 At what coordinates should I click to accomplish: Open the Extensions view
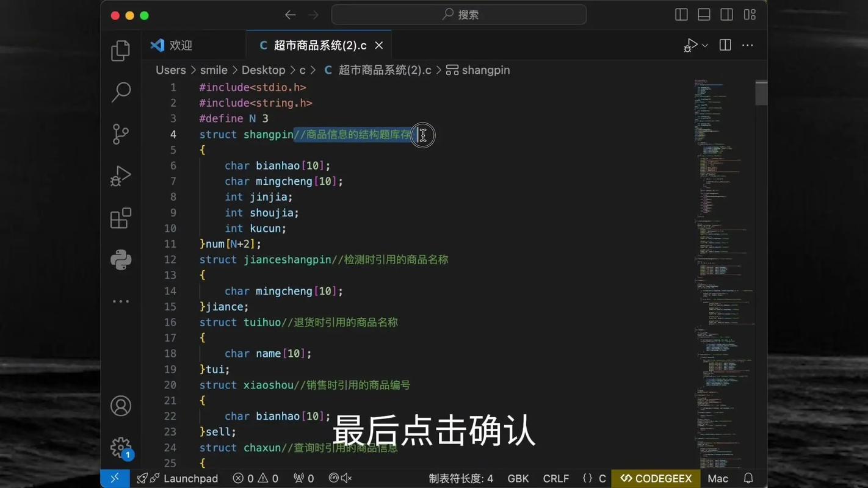coord(121,218)
